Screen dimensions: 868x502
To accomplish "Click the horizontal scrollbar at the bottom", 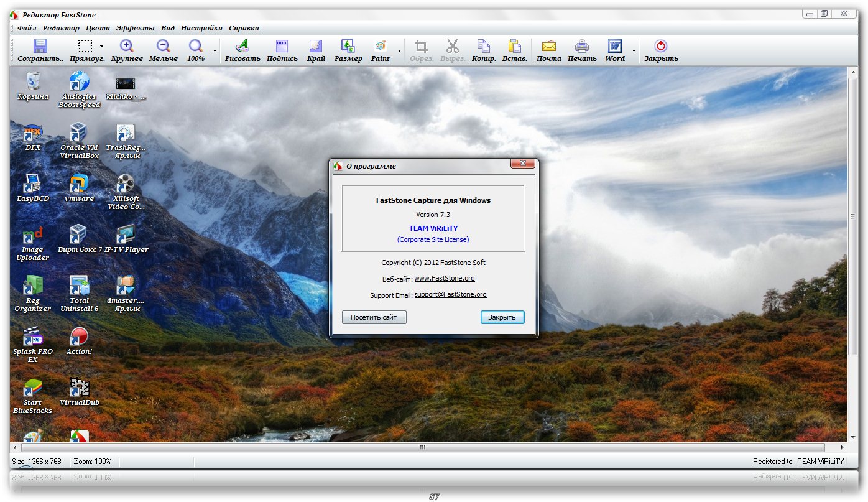I will [x=423, y=447].
